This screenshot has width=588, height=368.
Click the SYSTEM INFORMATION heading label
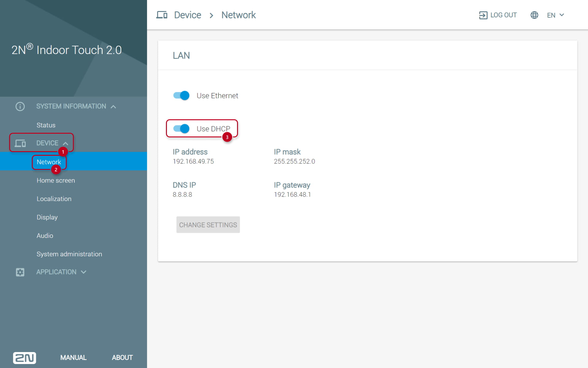71,106
